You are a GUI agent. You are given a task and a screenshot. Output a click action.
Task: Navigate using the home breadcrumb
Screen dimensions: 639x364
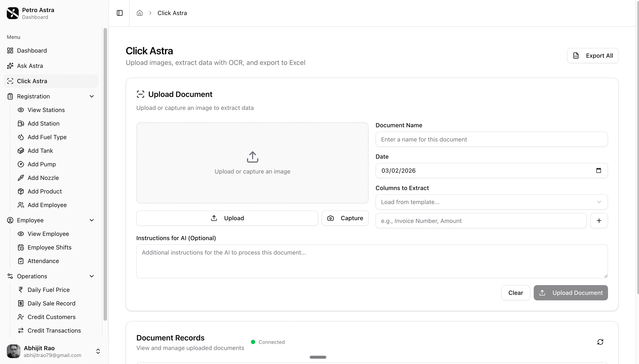tap(139, 13)
